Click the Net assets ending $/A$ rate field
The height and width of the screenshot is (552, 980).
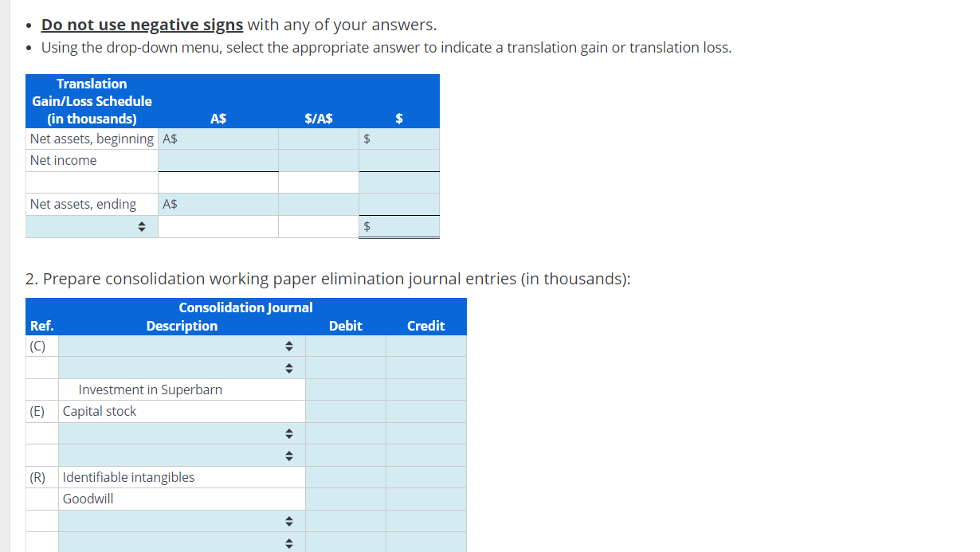(x=318, y=203)
